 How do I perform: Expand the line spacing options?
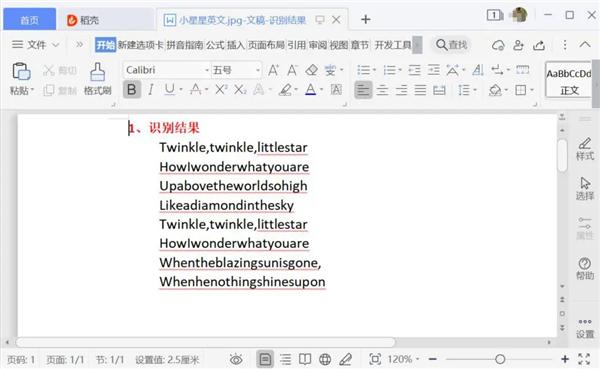coord(475,90)
